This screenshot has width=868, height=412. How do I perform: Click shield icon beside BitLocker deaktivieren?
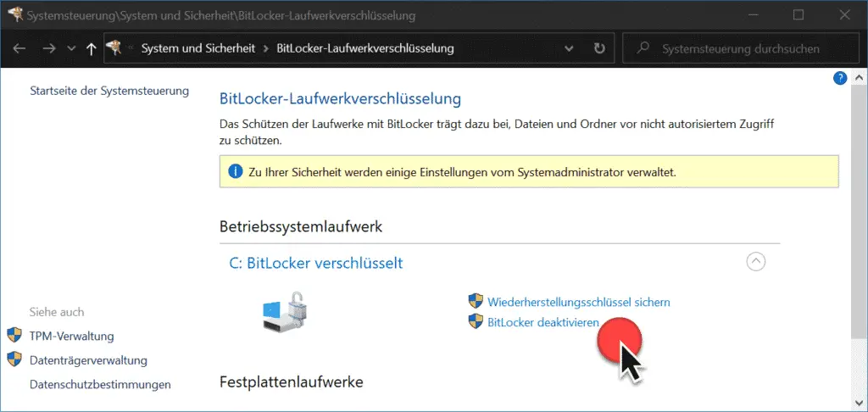(476, 321)
